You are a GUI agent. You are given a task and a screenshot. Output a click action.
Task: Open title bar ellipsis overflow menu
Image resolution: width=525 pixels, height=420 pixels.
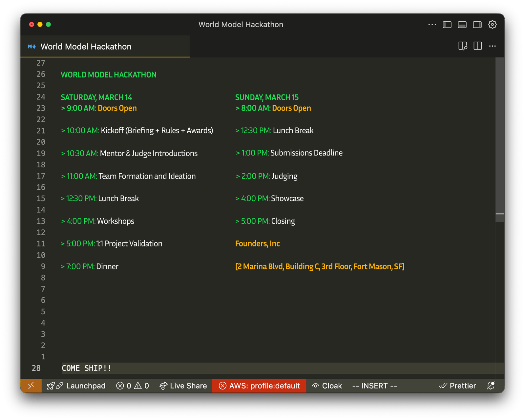pos(432,25)
